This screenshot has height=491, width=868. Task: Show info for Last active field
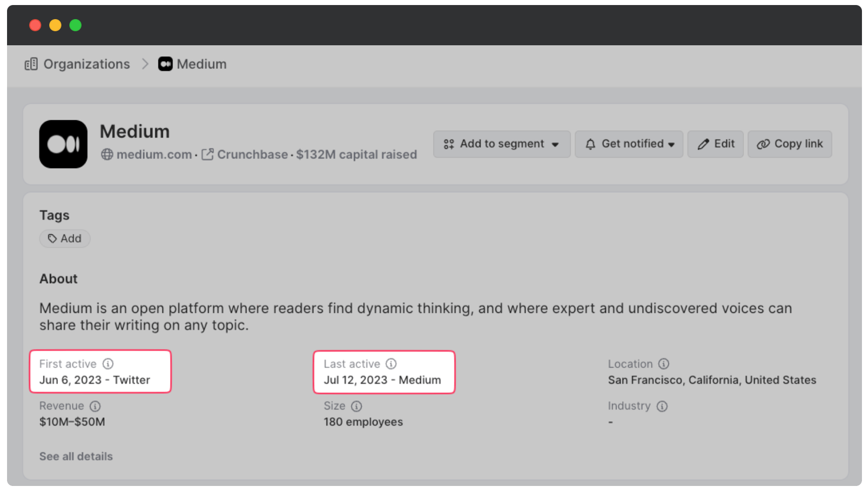[x=391, y=364]
